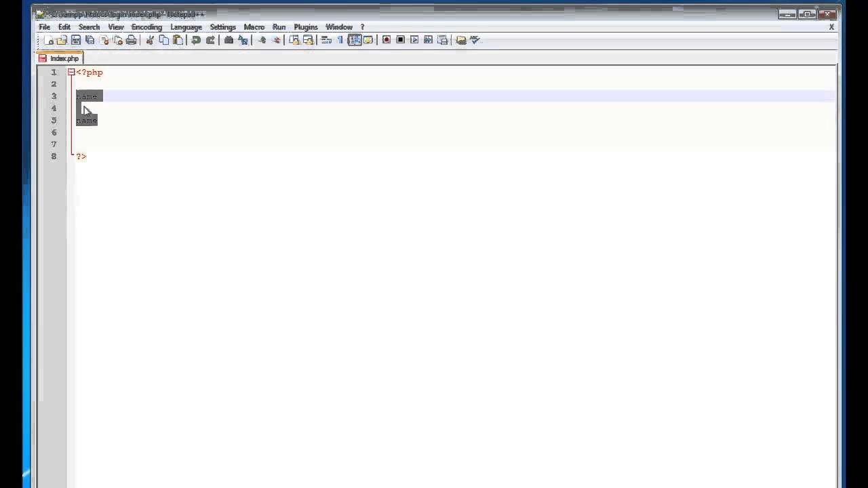This screenshot has width=868, height=488.
Task: Paste clipboard using the toolbar icon
Action: pos(178,40)
